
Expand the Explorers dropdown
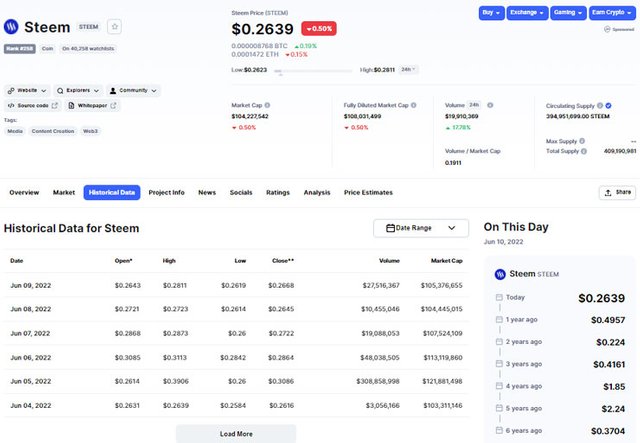(x=78, y=90)
